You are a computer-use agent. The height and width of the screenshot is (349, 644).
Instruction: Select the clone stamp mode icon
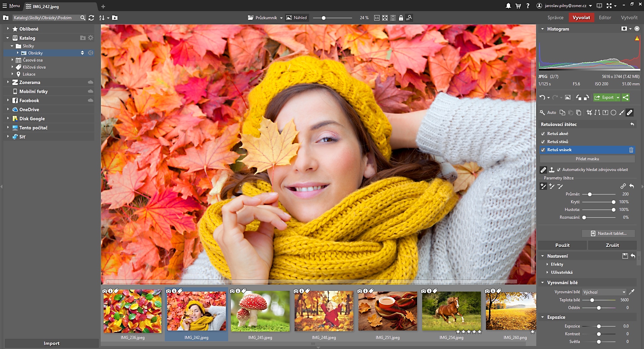pos(552,170)
